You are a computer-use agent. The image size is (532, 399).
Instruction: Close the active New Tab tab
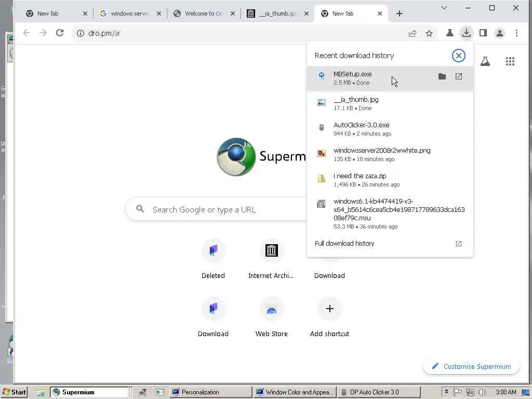click(x=380, y=14)
